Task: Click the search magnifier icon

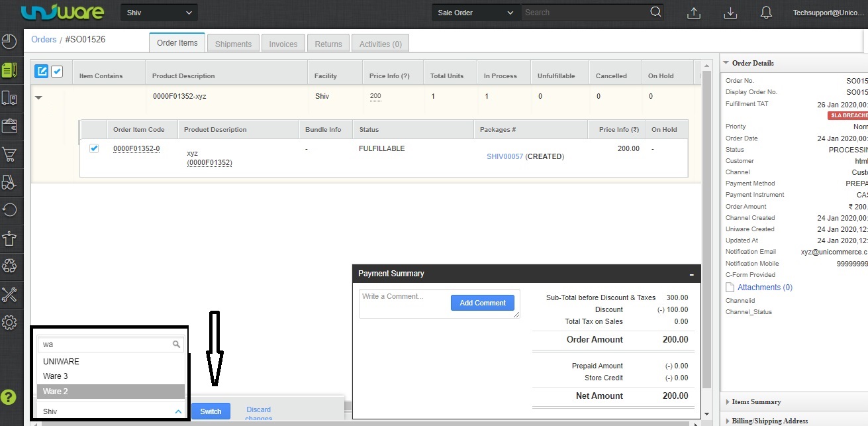Action: pos(655,12)
